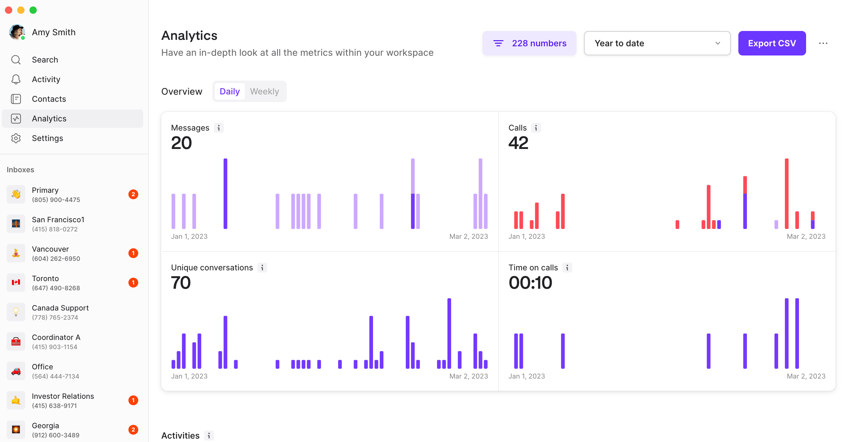Viewport: 868px width, 442px height.
Task: Click the filter icon next to 228 numbers
Action: point(498,43)
